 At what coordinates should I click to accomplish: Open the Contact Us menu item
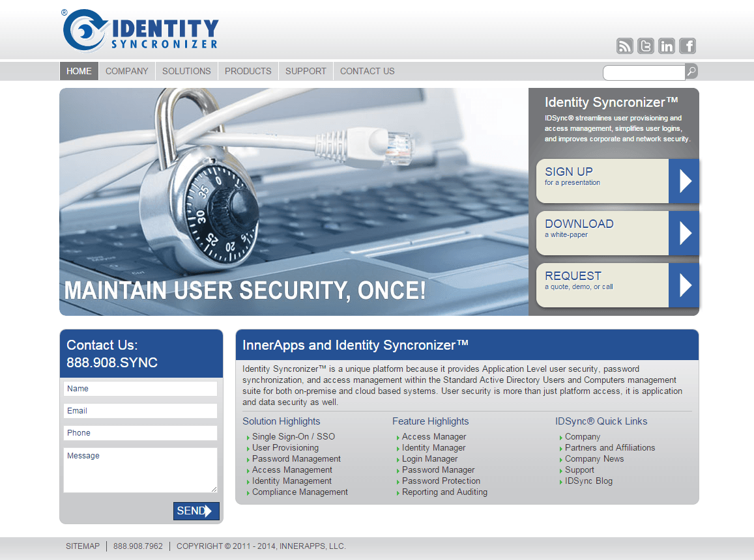(367, 71)
